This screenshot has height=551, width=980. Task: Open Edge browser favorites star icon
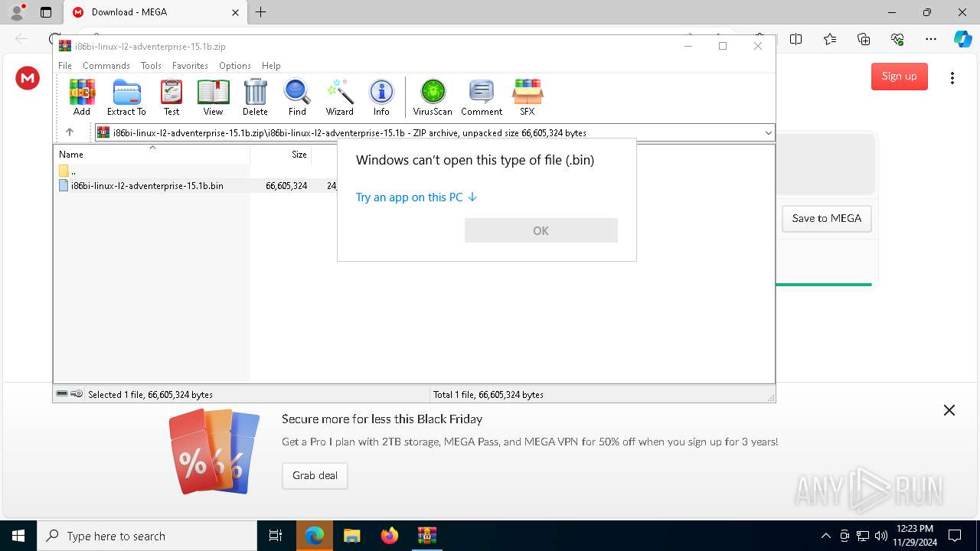coord(830,39)
